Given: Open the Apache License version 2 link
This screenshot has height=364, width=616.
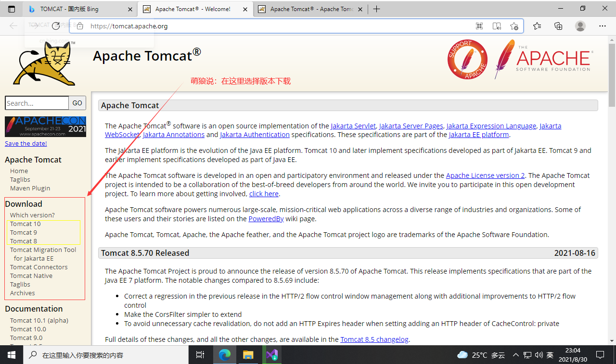Looking at the screenshot, I should (485, 176).
